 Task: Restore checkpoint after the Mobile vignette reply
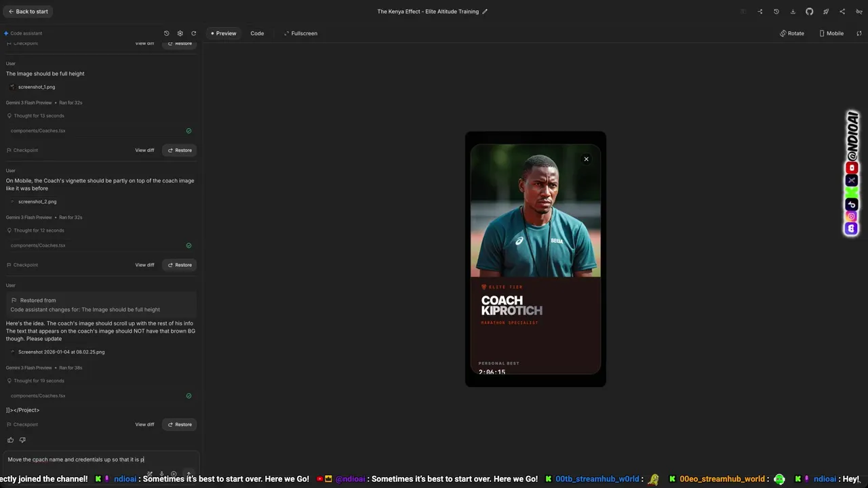point(180,265)
